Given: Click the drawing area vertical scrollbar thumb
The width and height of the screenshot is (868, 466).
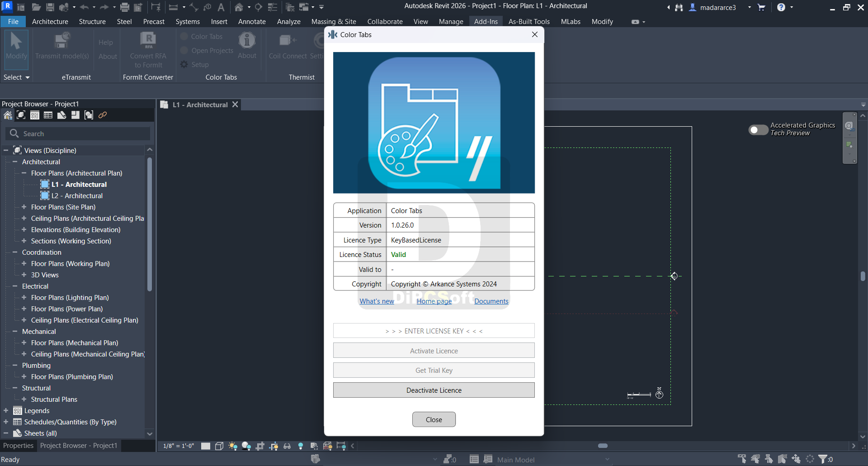Looking at the screenshot, I should click(863, 276).
